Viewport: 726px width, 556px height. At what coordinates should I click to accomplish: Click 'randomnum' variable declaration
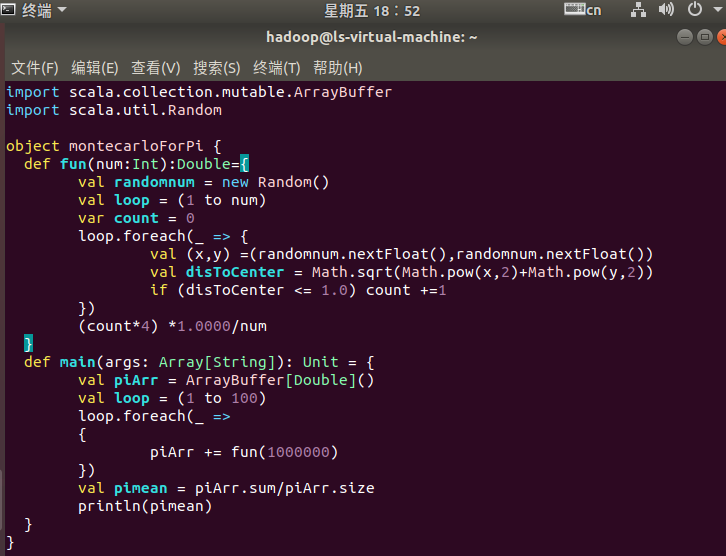[x=154, y=182]
